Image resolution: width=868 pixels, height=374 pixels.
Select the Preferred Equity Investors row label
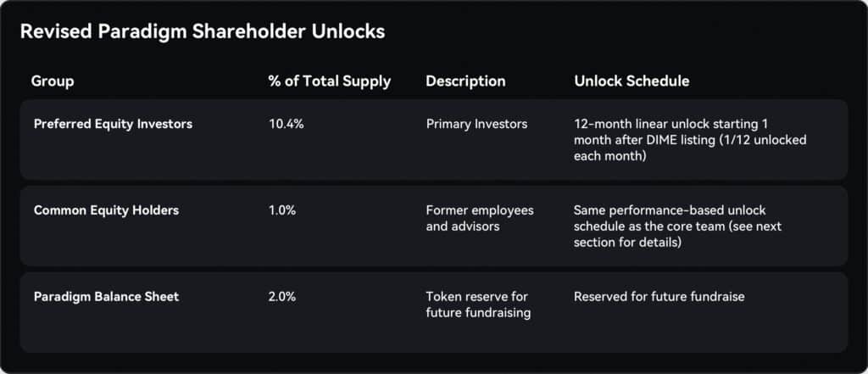pyautogui.click(x=113, y=124)
